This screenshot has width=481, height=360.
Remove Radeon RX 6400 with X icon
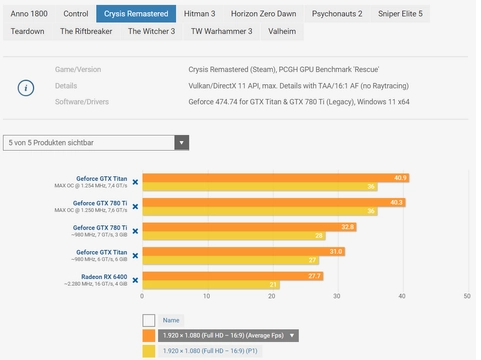tap(135, 280)
